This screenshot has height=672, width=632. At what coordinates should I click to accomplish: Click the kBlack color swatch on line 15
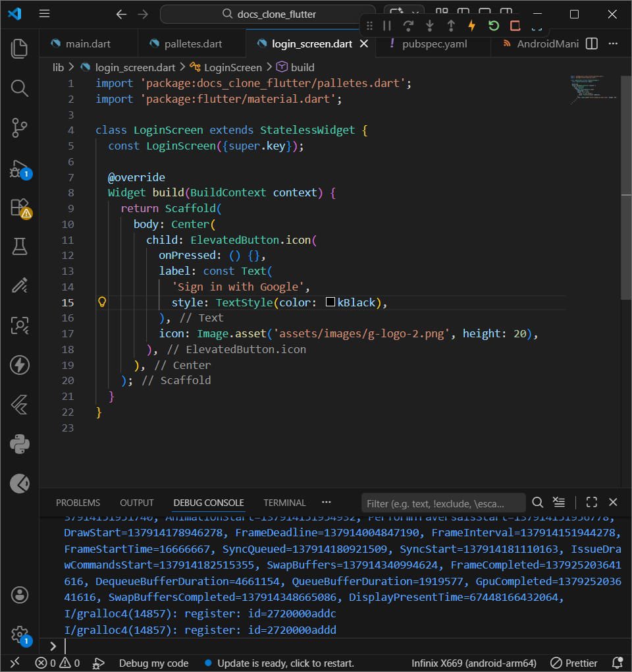(330, 302)
